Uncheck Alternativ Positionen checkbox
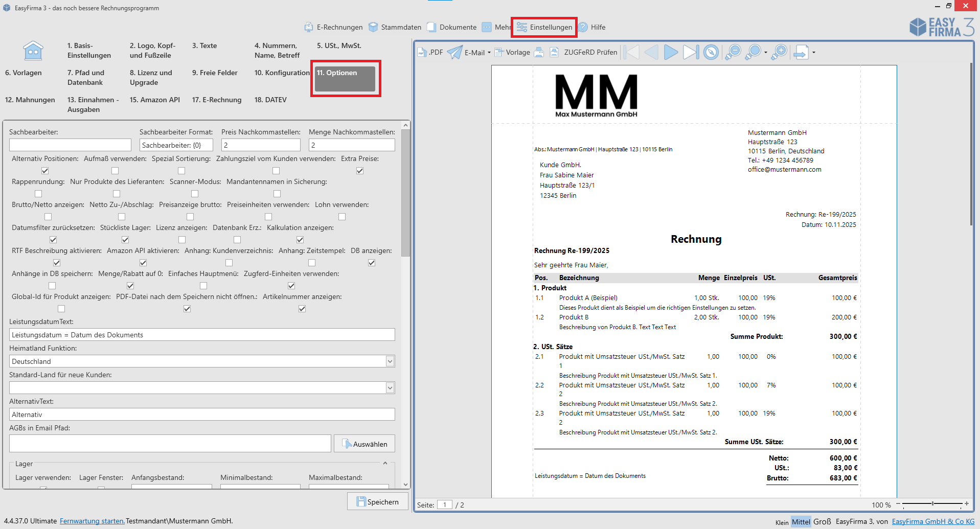Image resolution: width=980 pixels, height=529 pixels. pos(45,171)
